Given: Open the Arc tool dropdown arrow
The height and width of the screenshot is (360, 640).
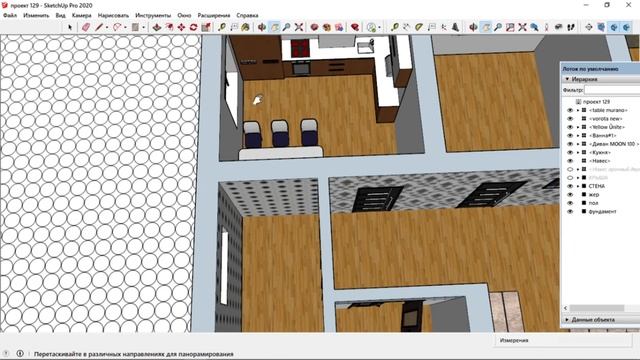Looking at the screenshot, I should [x=125, y=28].
